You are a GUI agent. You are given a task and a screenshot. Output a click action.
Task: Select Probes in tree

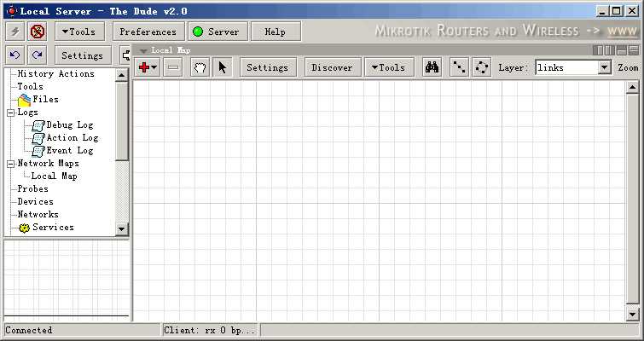tap(33, 188)
